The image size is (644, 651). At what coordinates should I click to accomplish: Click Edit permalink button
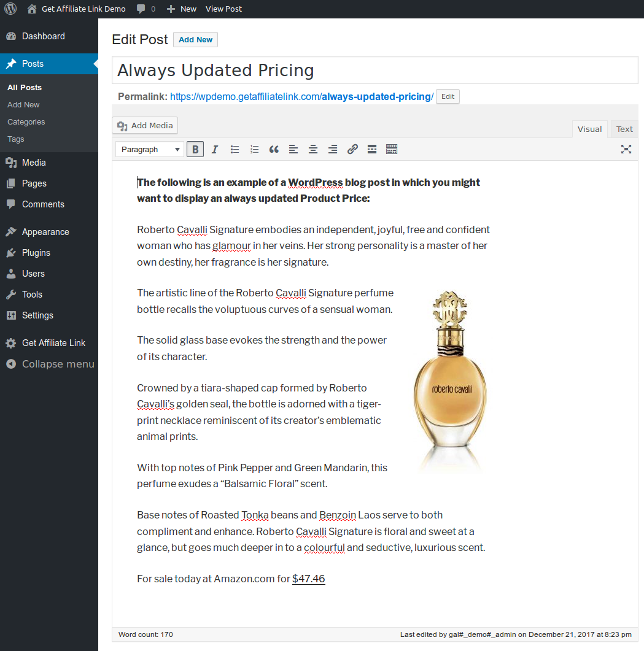448,96
